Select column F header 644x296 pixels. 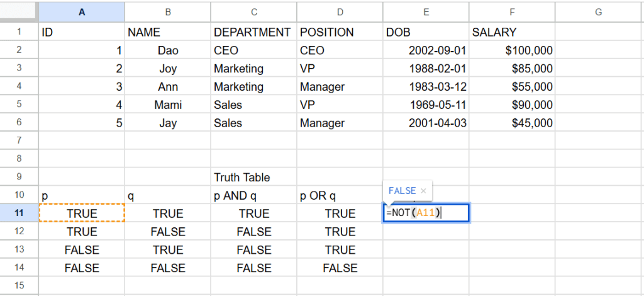[512, 11]
